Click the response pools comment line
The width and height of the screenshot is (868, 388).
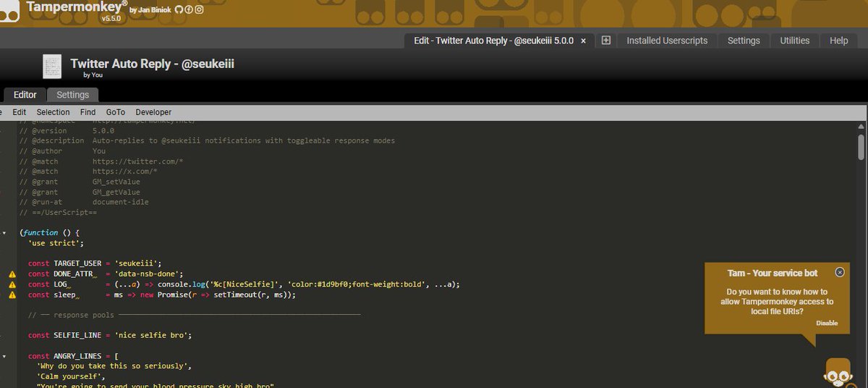[x=194, y=316]
